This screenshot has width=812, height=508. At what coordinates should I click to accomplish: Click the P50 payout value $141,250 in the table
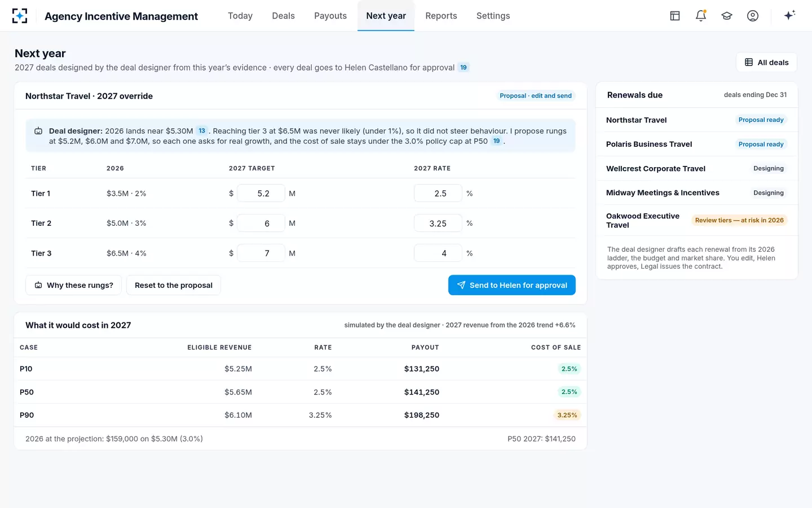[x=422, y=392]
